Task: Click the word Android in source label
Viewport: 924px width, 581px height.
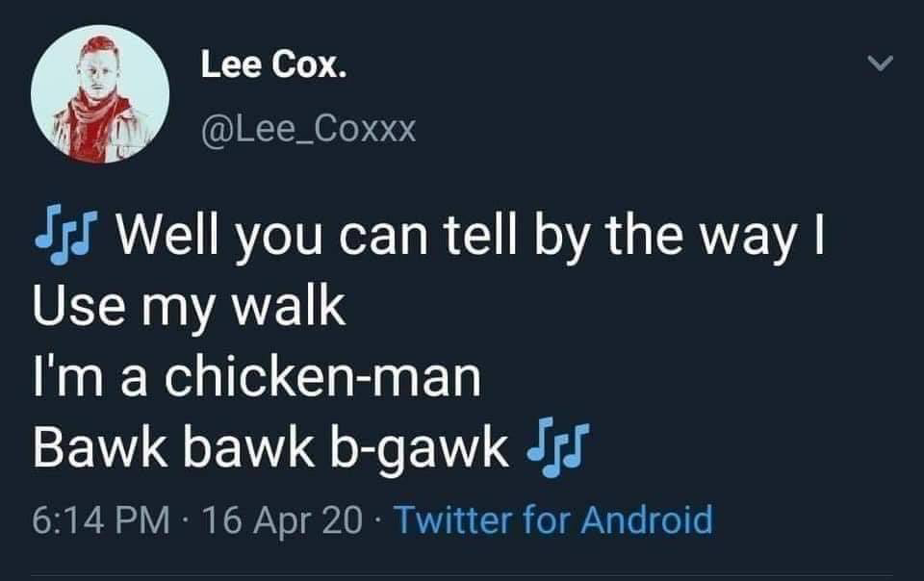Action: (647, 519)
